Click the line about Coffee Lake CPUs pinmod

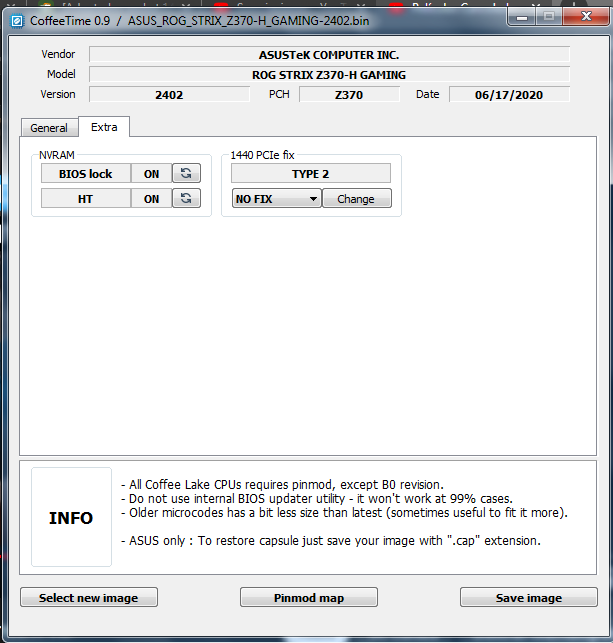[283, 484]
